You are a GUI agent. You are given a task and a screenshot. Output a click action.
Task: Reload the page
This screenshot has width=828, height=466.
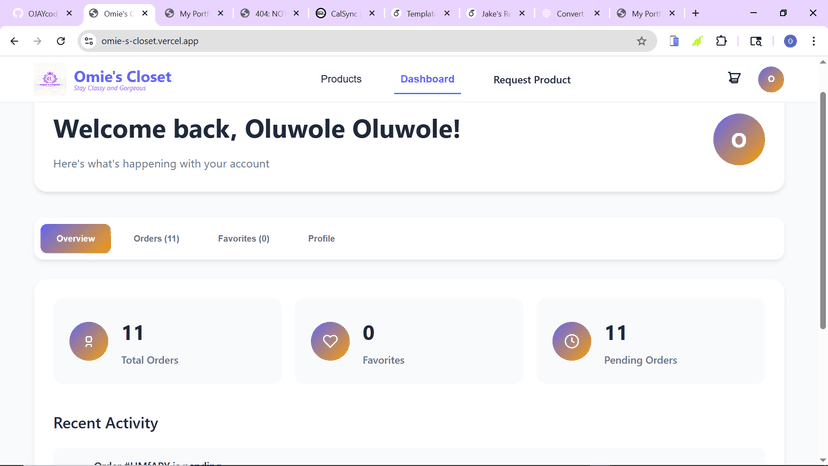click(x=61, y=41)
